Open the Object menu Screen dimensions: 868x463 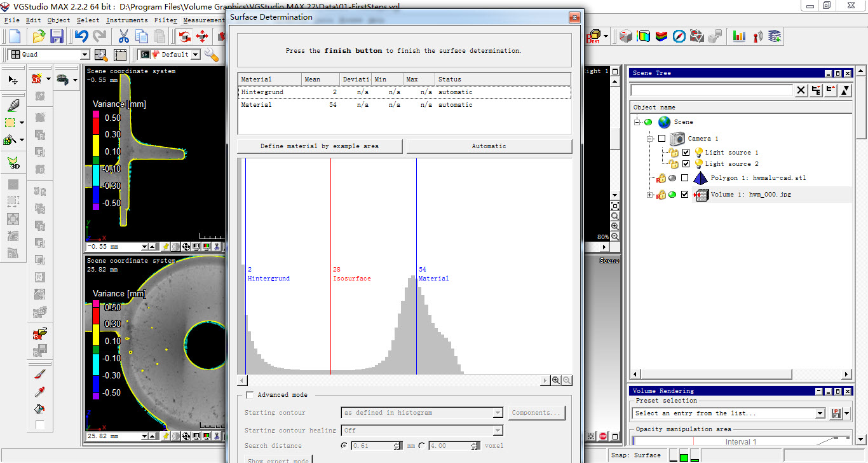(59, 20)
